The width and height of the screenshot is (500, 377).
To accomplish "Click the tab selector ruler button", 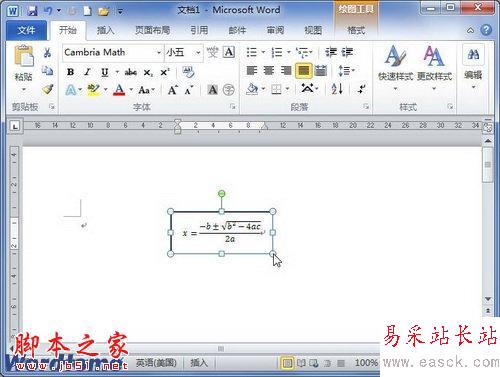I will point(15,126).
